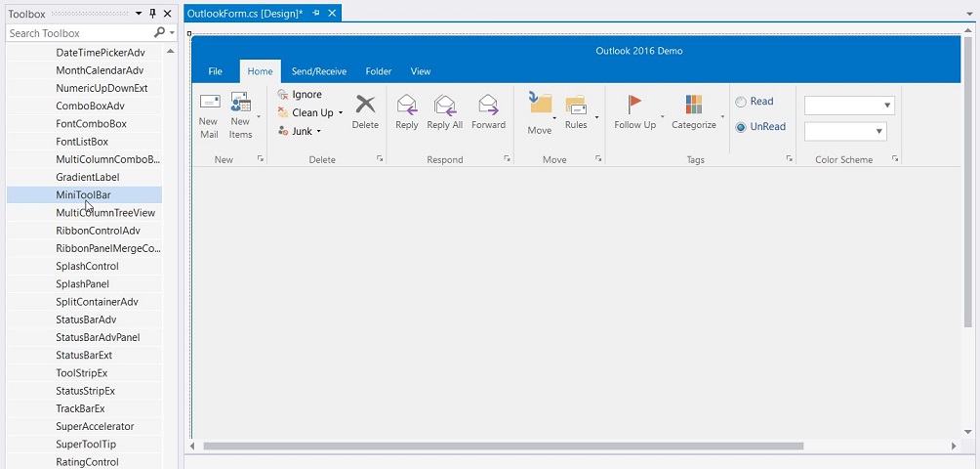Open the Follow Up dropdown arrow
Screen dimensions: 980x469
663,117
